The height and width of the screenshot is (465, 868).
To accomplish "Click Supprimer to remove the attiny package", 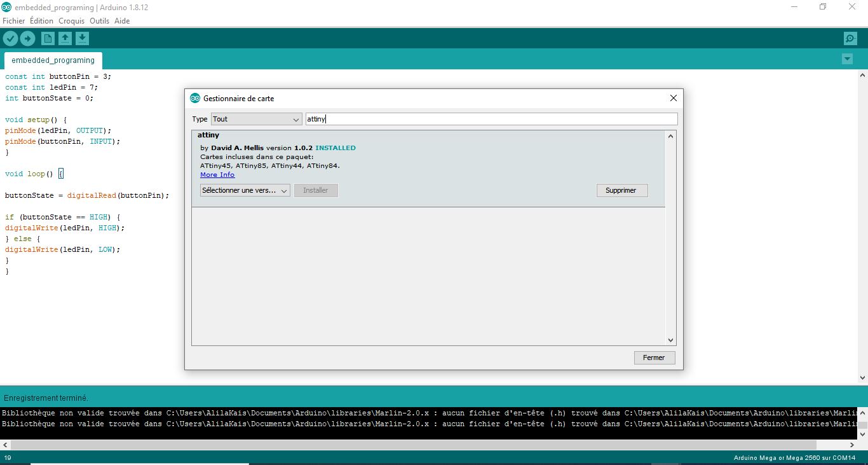I will point(622,190).
